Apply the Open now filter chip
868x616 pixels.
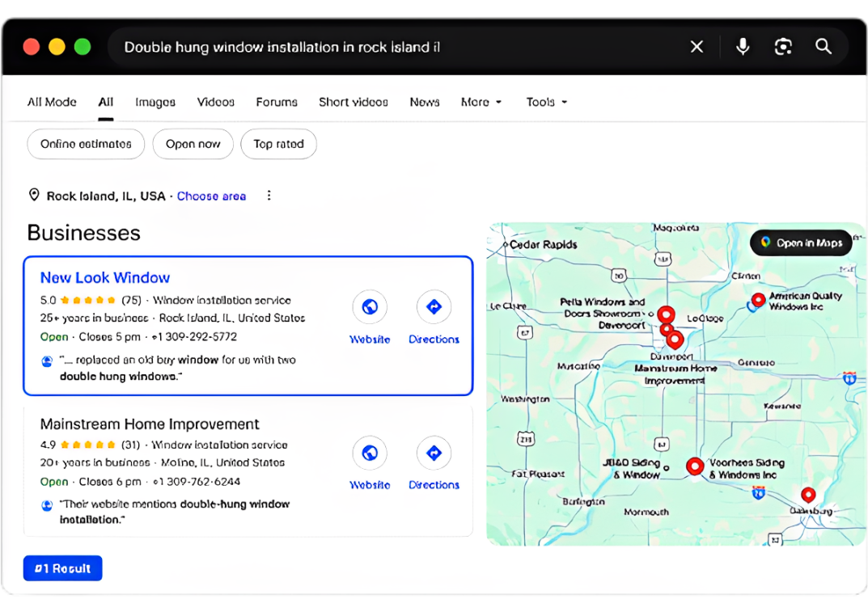click(193, 144)
